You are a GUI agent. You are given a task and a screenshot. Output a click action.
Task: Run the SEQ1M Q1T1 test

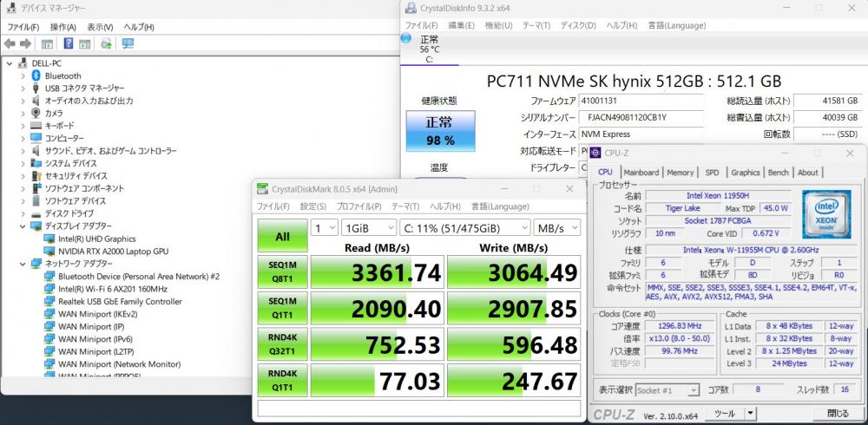pyautogui.click(x=282, y=308)
